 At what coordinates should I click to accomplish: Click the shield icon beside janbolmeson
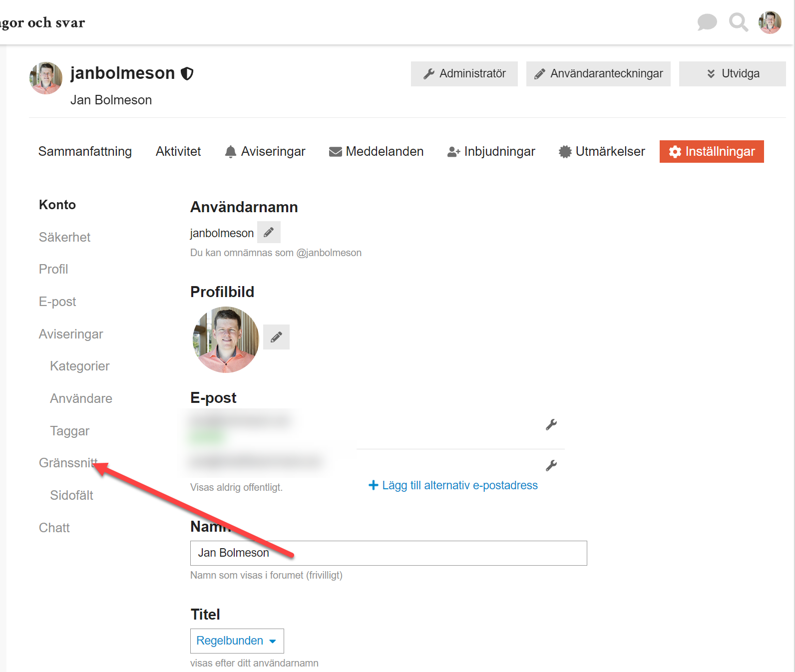coord(187,74)
